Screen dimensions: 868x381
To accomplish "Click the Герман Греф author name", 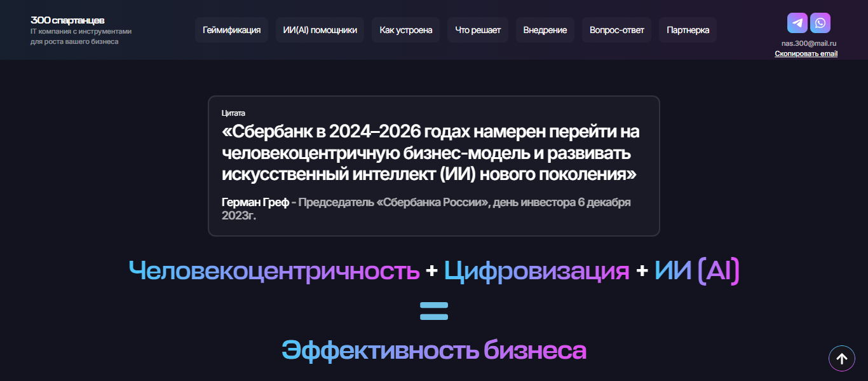I will coord(255,202).
